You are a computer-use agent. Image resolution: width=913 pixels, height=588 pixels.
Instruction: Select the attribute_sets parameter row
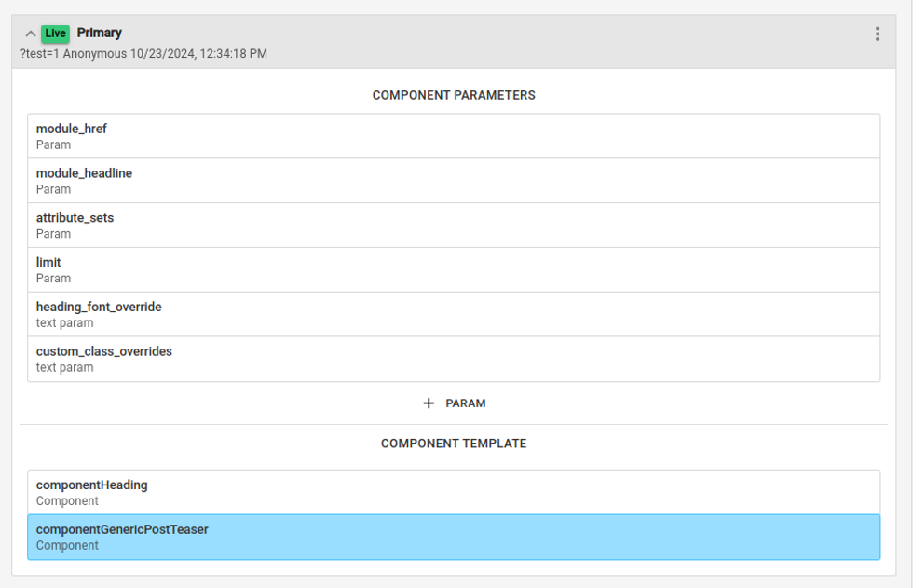[x=454, y=226]
